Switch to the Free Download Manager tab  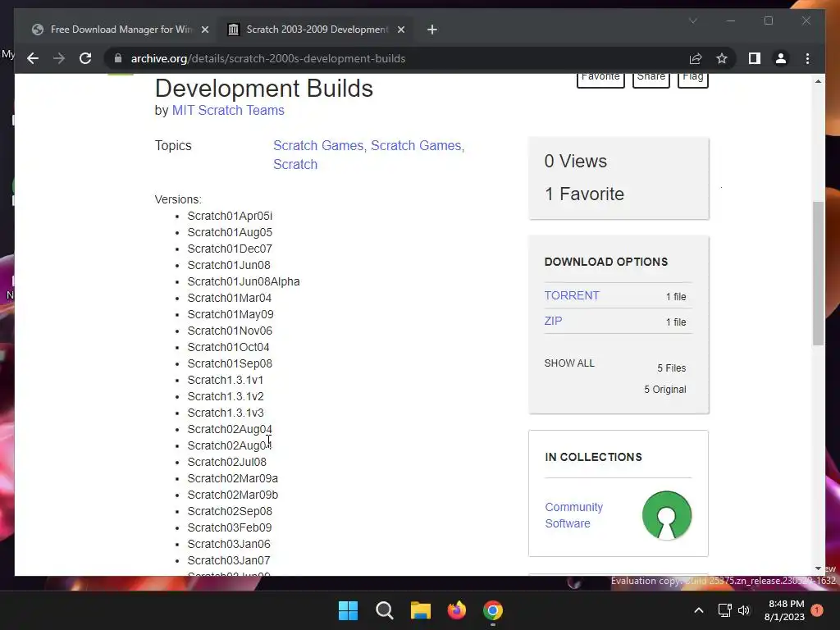[x=121, y=30]
